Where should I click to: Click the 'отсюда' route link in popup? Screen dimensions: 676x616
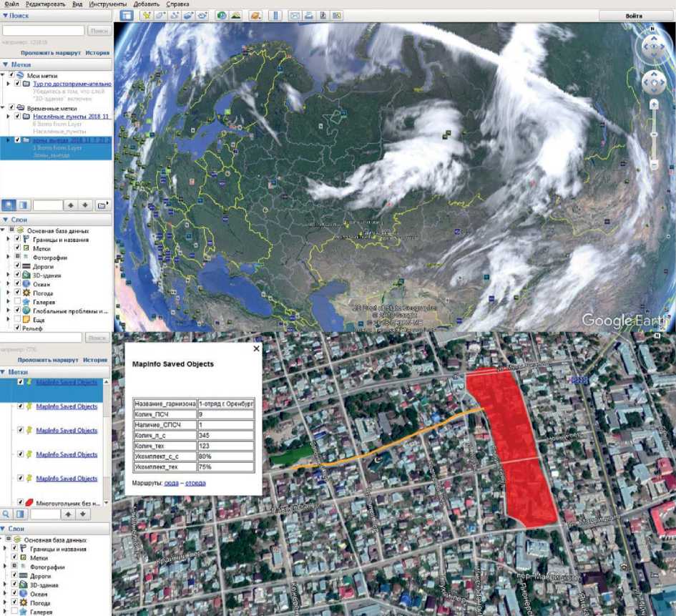(195, 483)
